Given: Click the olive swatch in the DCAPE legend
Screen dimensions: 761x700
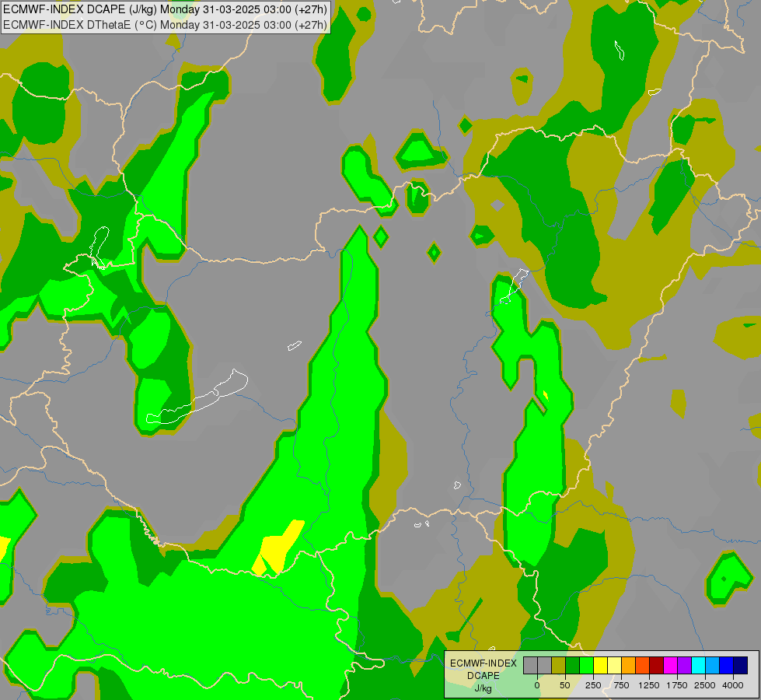Looking at the screenshot, I should point(558,666).
